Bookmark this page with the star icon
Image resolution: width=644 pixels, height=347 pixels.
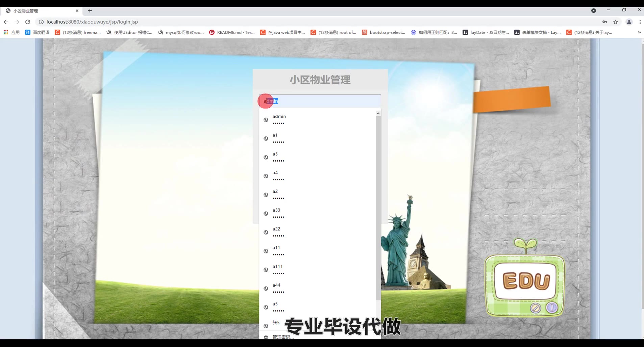click(x=616, y=22)
